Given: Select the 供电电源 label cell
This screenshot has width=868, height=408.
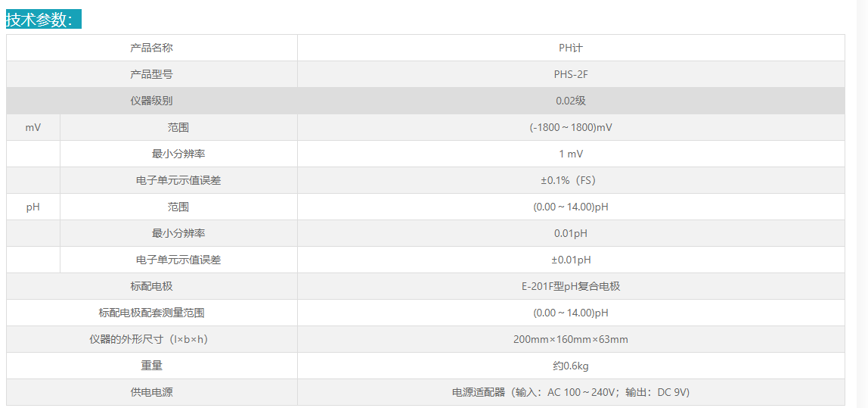Looking at the screenshot, I should pos(151,392).
